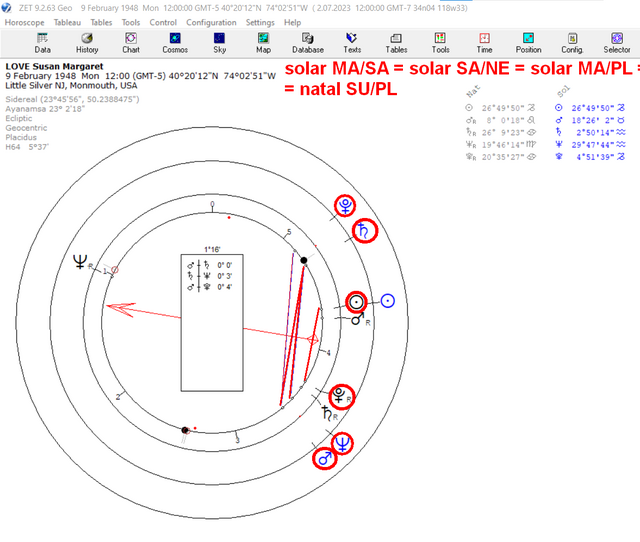Click the Mars/Pluto 0°4' midpoint row

210,287
